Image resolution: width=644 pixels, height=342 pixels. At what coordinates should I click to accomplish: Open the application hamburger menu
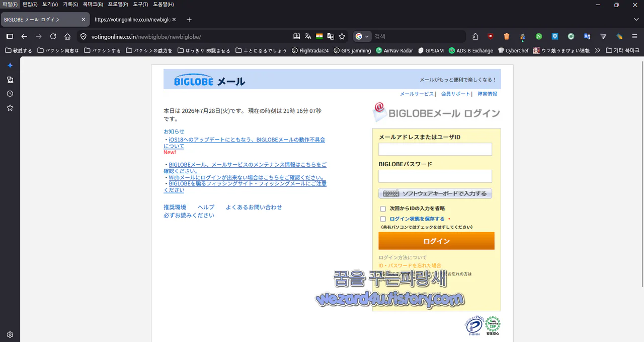(634, 36)
